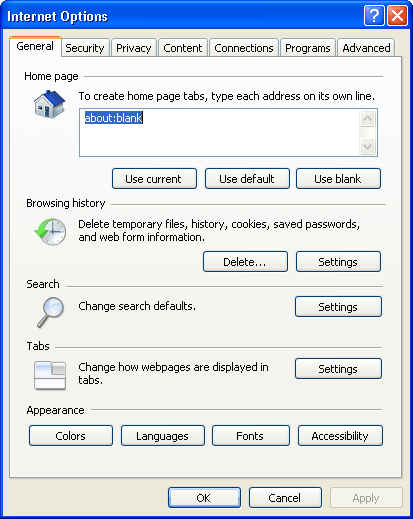This screenshot has height=519, width=413.
Task: Open the Accessibility options button
Action: click(340, 436)
